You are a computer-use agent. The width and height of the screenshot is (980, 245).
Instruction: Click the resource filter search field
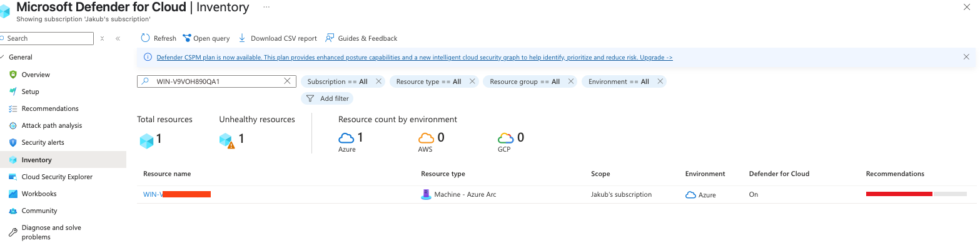coord(216,81)
